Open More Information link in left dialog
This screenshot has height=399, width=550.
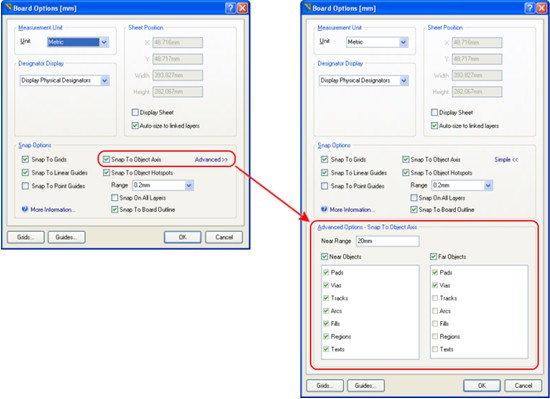53,210
